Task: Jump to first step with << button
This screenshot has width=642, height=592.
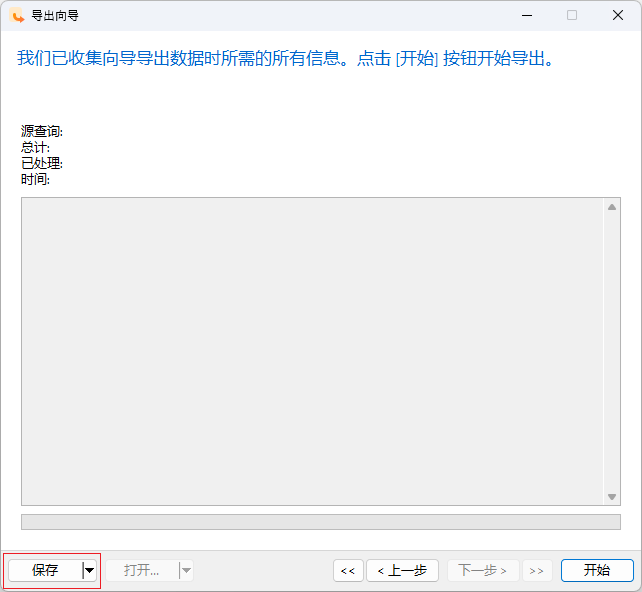Action: click(x=348, y=570)
